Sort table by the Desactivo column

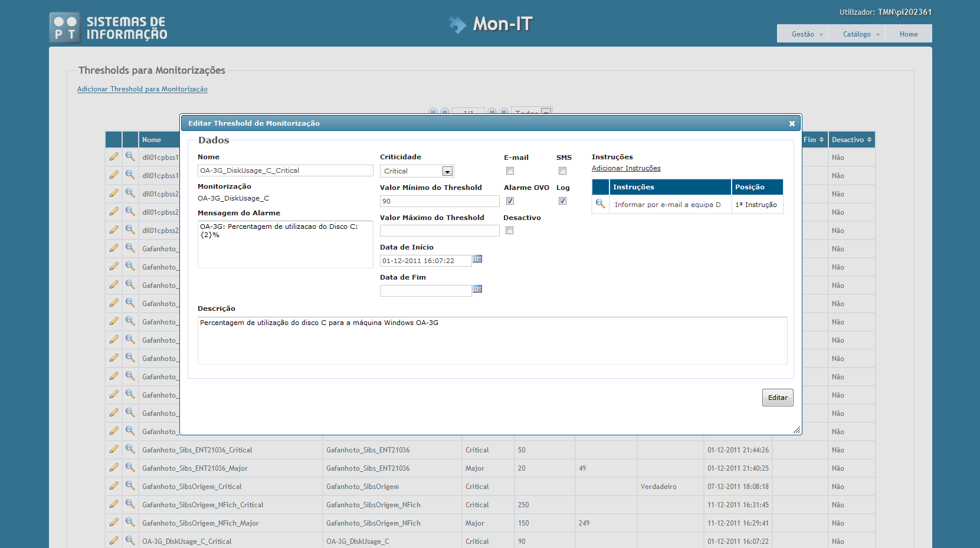pyautogui.click(x=851, y=140)
